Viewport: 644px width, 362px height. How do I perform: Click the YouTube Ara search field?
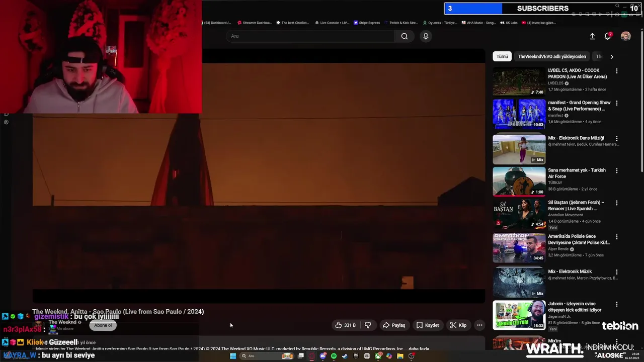310,36
